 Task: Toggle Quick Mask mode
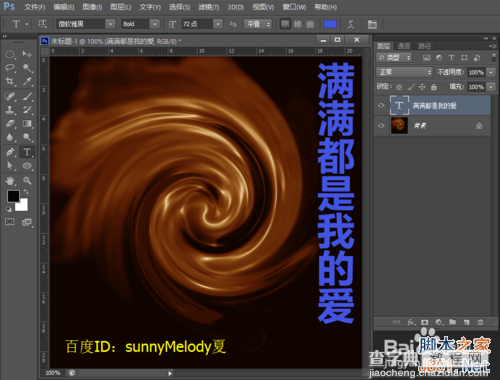pyautogui.click(x=10, y=222)
